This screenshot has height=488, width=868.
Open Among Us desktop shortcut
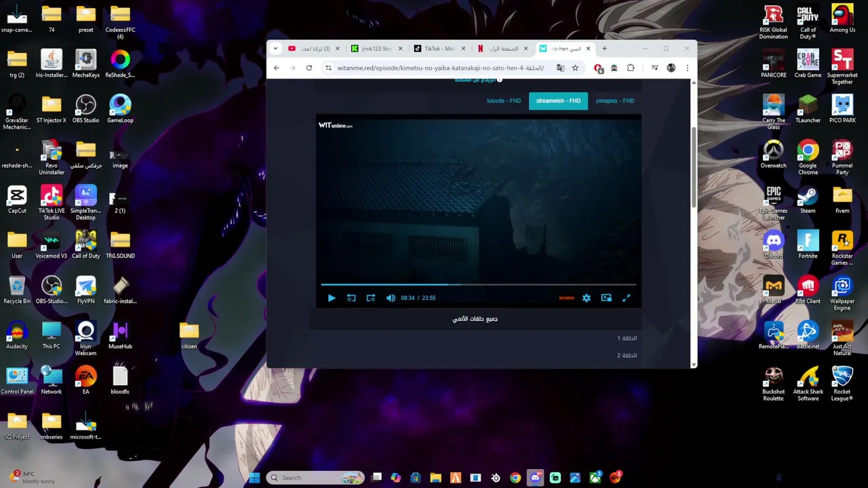(x=842, y=19)
